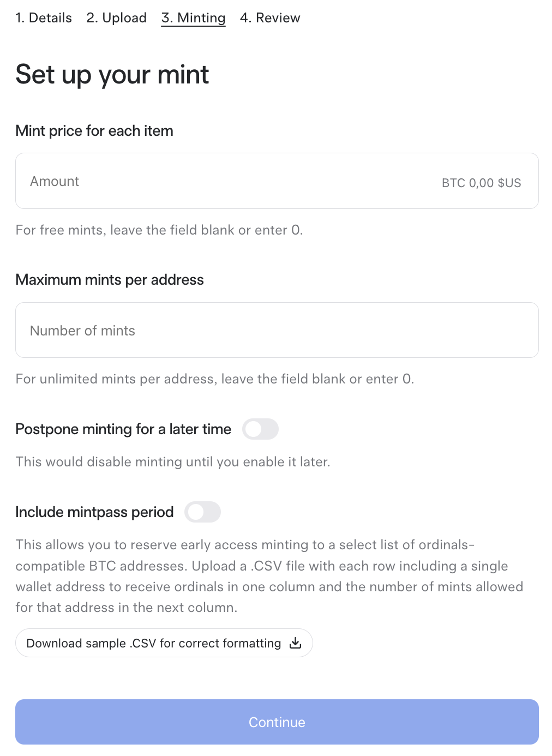Jump to the 4. Review step
This screenshot has width=552, height=756.
click(270, 18)
